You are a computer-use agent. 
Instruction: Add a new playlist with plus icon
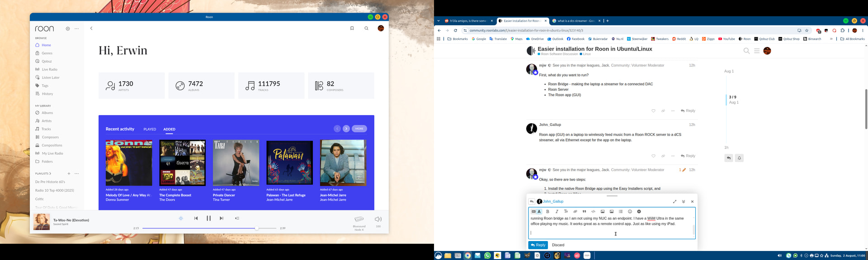pos(69,173)
